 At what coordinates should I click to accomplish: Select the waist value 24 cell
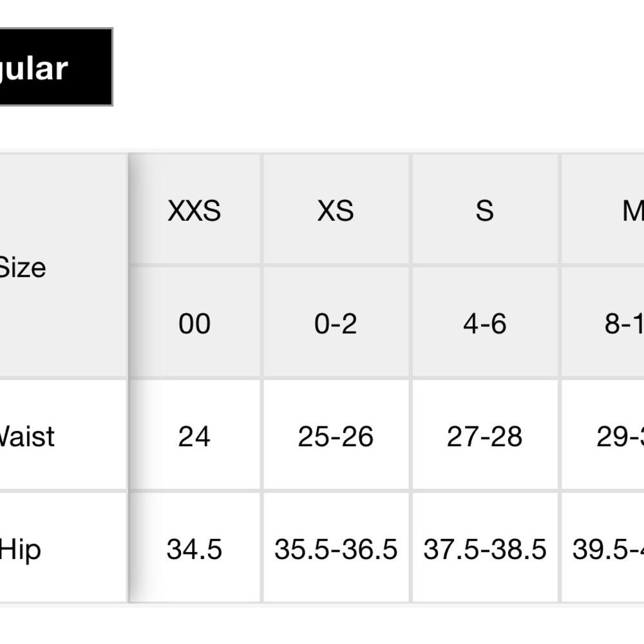click(194, 437)
